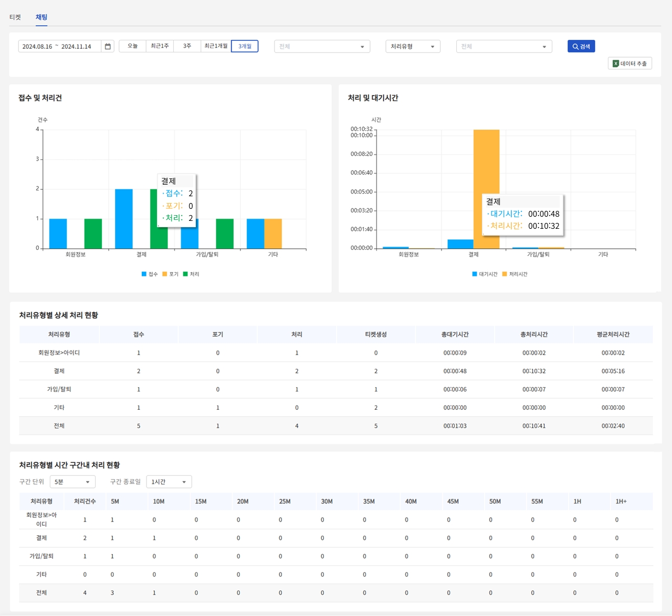Pick the 최근1주 period option
Screen dimensions: 672x616
coord(160,46)
